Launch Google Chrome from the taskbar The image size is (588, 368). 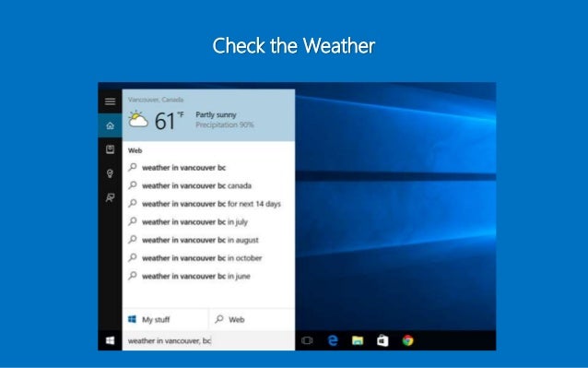point(407,340)
